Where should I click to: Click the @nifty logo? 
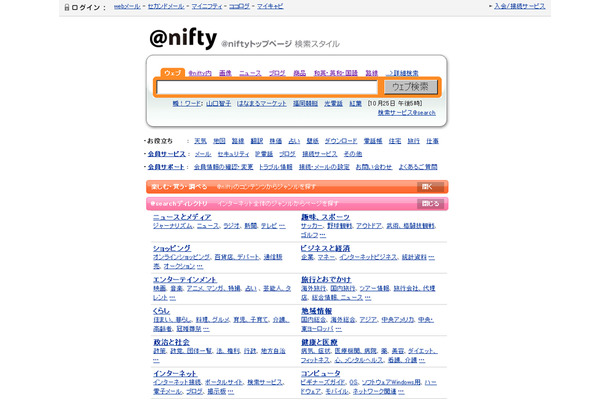coord(183,39)
